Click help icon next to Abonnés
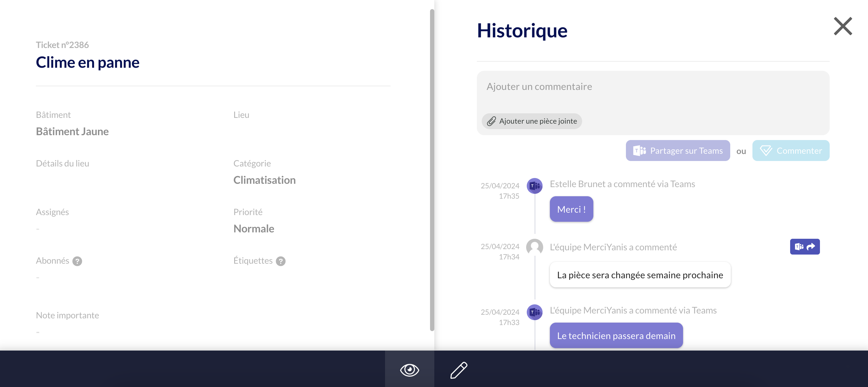 (77, 261)
